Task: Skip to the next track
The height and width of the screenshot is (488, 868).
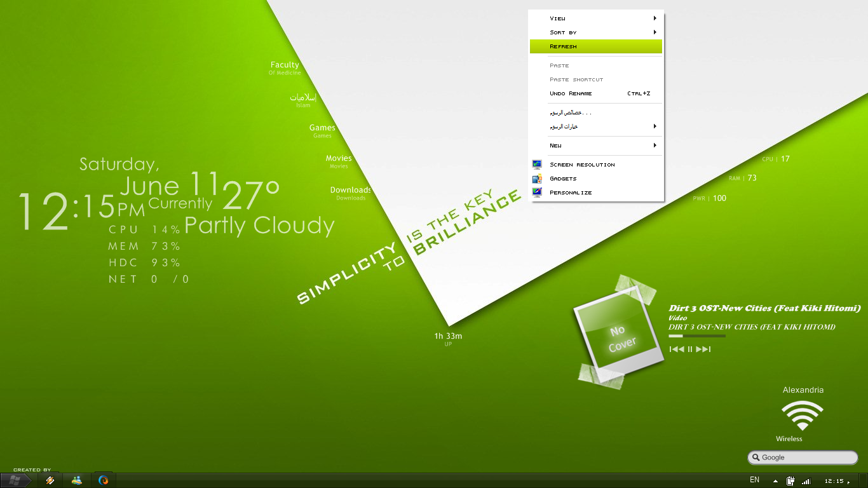Action: 703,349
